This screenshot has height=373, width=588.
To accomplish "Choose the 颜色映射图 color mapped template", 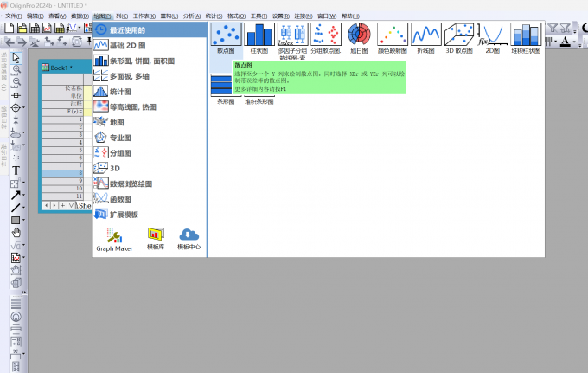I will click(393, 38).
